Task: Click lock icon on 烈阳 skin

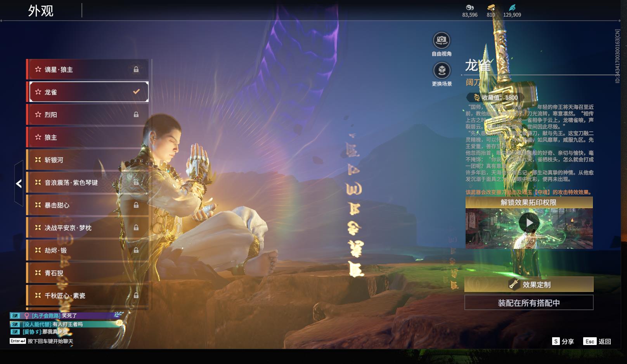Action: click(x=136, y=115)
